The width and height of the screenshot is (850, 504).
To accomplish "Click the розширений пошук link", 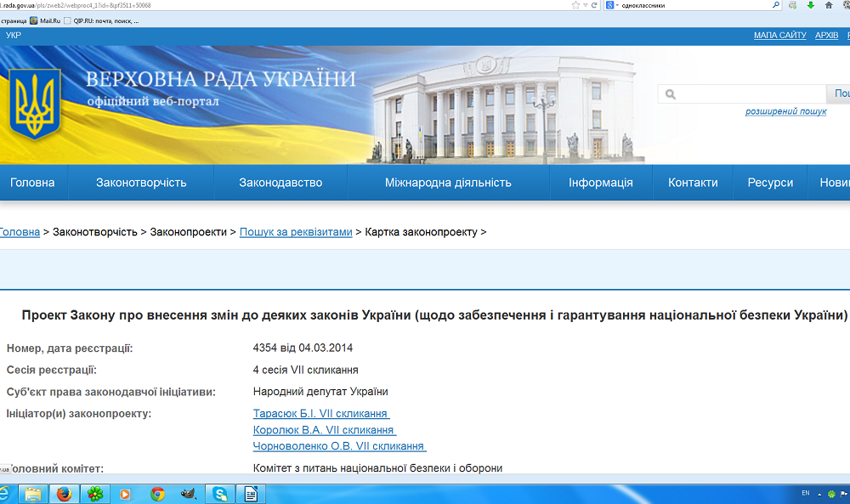I will 785,111.
